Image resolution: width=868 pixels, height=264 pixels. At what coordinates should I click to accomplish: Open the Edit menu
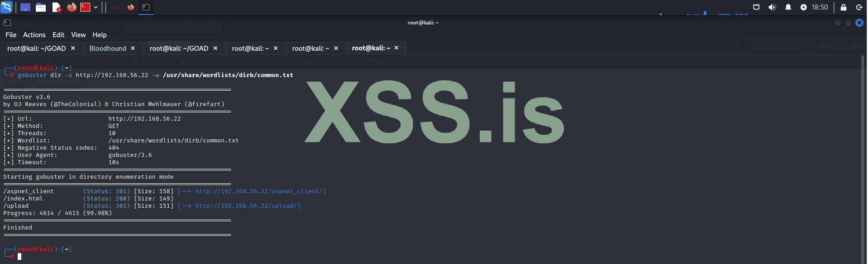click(59, 35)
